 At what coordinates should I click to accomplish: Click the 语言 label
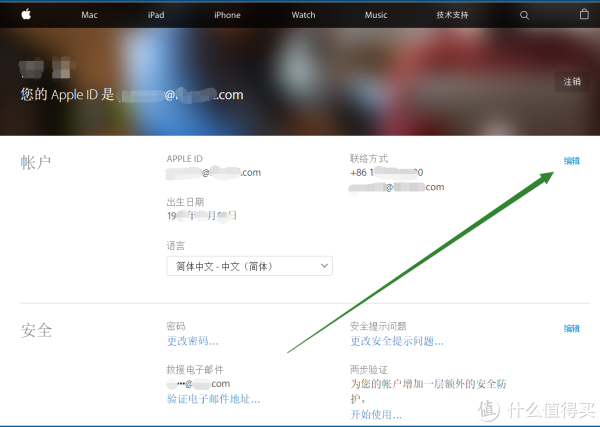pos(176,246)
